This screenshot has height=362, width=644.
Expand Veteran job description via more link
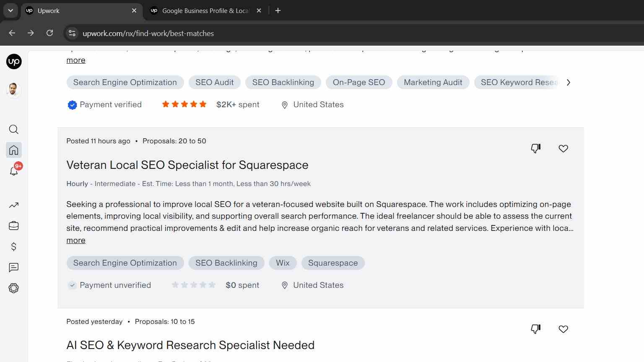76,240
